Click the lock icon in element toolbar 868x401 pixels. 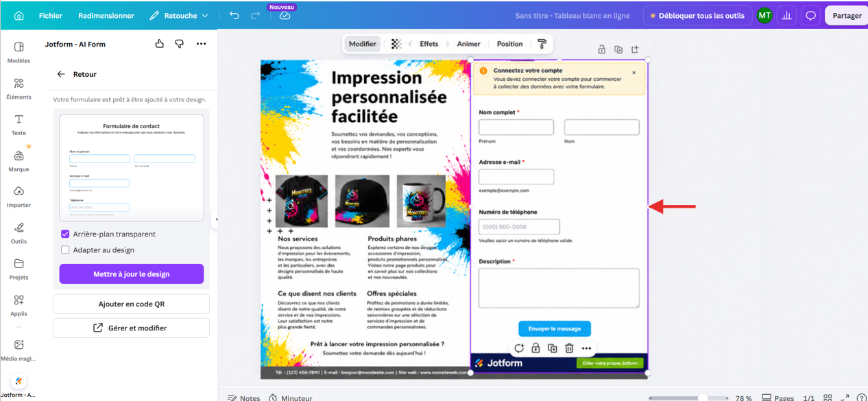click(536, 348)
